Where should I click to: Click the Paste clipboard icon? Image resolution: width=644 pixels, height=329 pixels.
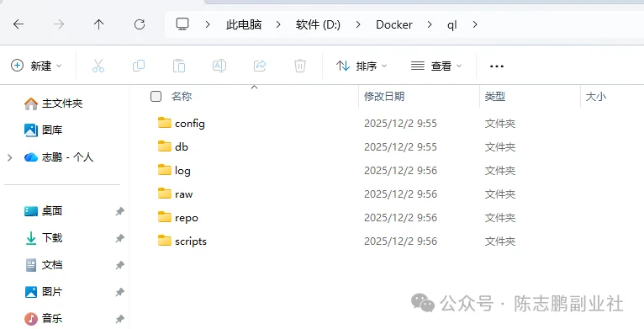[x=179, y=66]
